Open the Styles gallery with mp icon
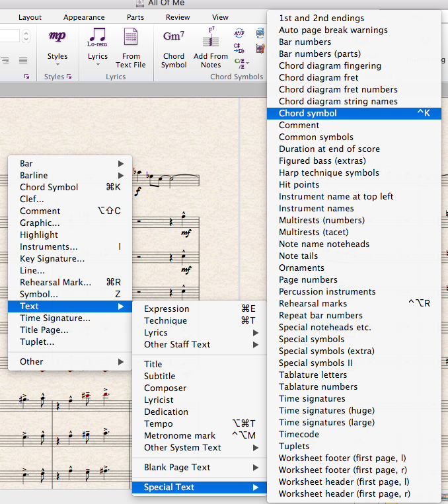The image size is (448, 504). click(x=57, y=45)
